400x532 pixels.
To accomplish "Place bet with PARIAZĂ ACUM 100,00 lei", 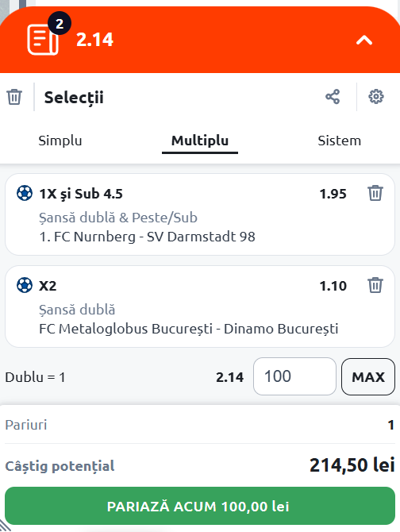I will pyautogui.click(x=200, y=507).
